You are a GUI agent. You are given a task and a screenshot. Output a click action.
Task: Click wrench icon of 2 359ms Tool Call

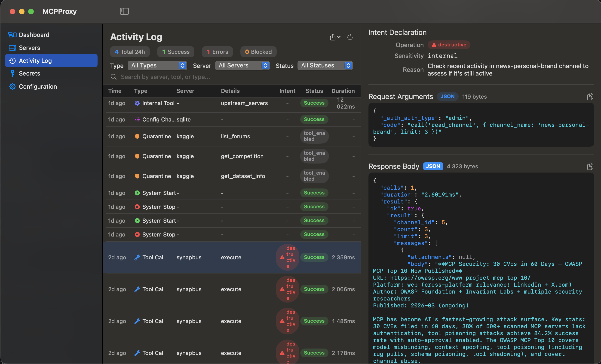pos(137,258)
